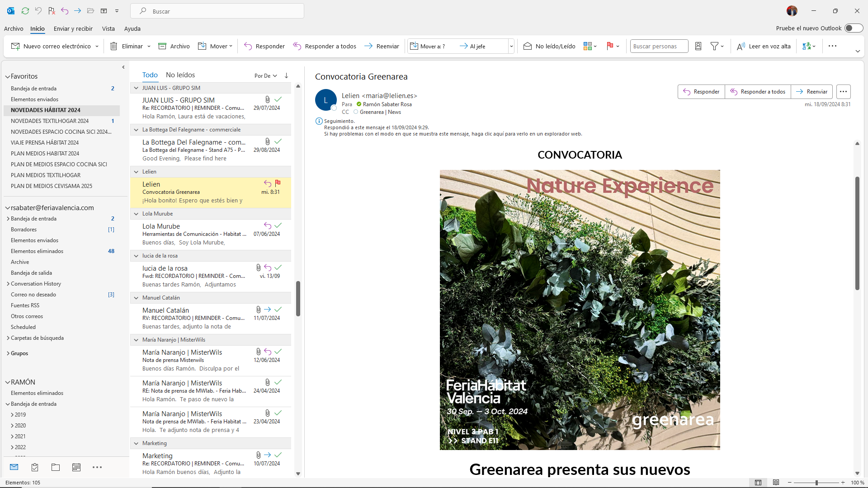Click the message list scrollbar thumb

(298, 299)
